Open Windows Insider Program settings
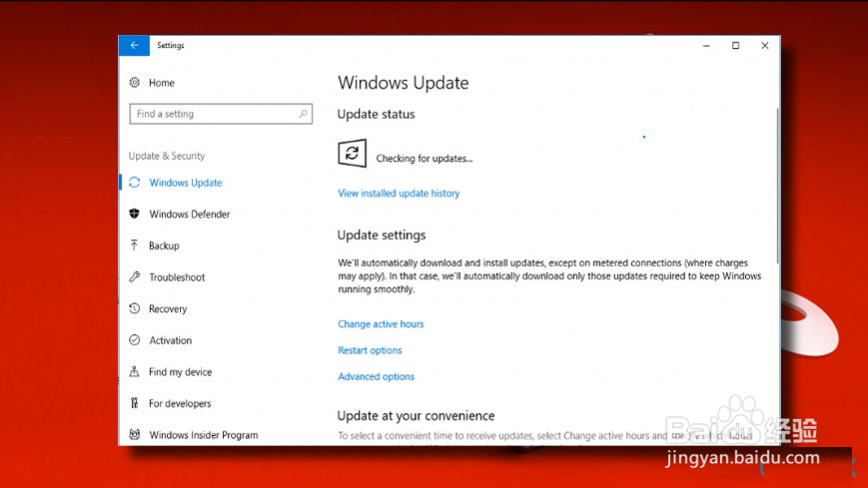This screenshot has height=488, width=868. 203,435
